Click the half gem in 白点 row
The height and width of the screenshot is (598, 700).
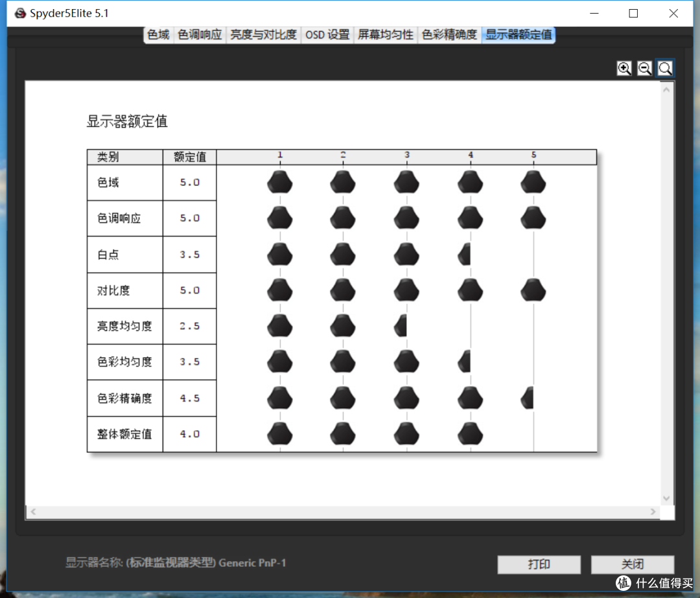[464, 255]
